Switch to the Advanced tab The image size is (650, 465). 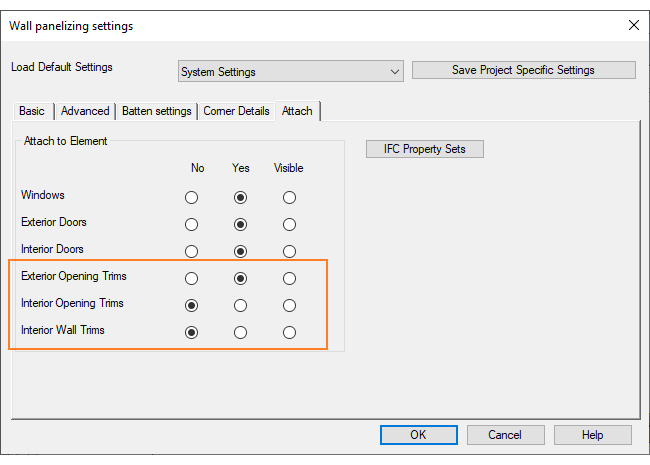[85, 111]
